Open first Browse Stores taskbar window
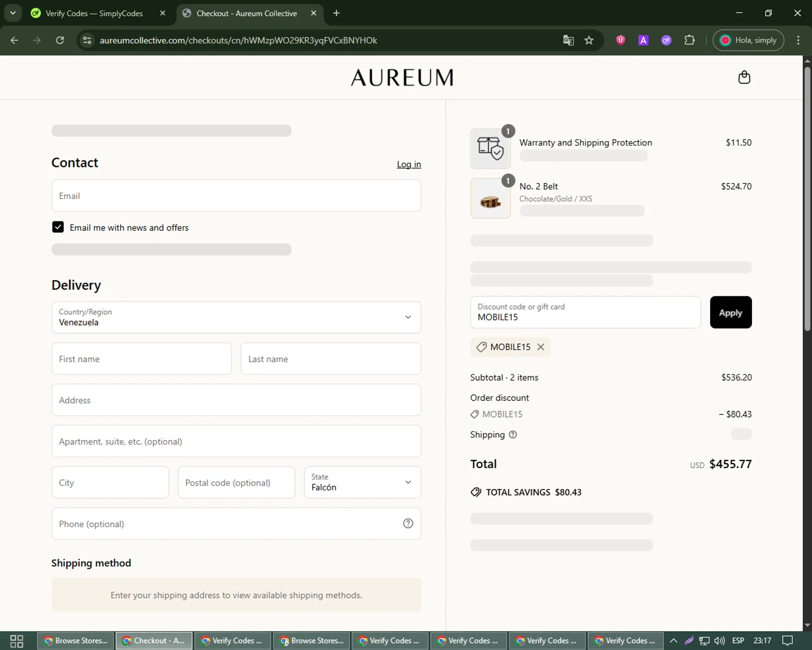The width and height of the screenshot is (812, 650). click(x=76, y=641)
